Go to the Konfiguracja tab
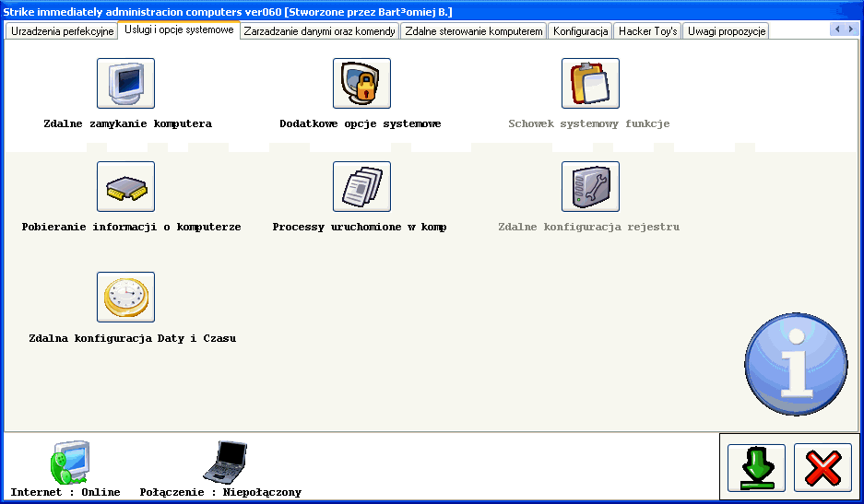 [x=580, y=31]
